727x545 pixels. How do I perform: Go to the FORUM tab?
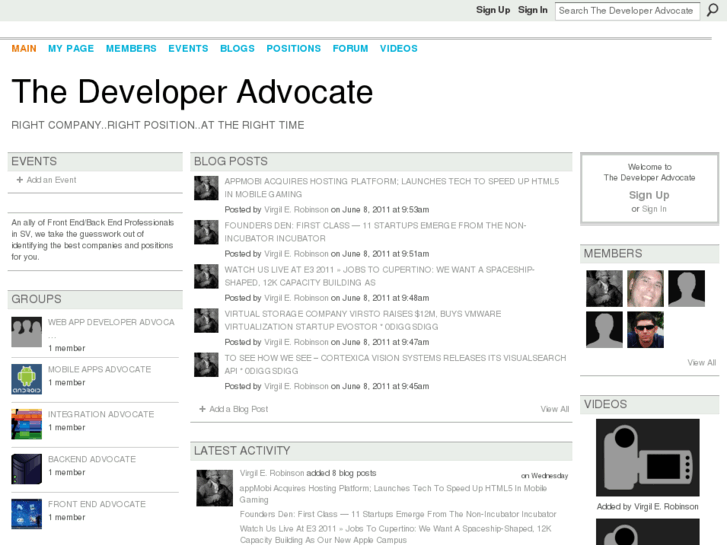(351, 49)
